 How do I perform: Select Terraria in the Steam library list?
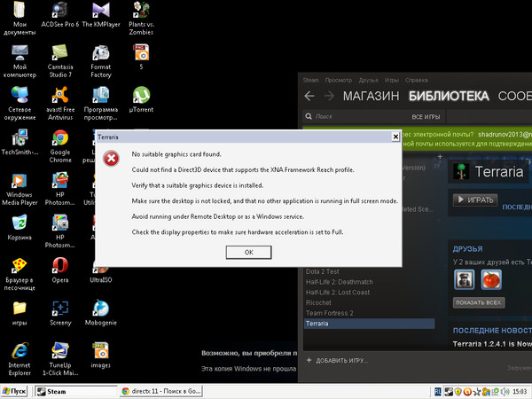[x=369, y=324]
